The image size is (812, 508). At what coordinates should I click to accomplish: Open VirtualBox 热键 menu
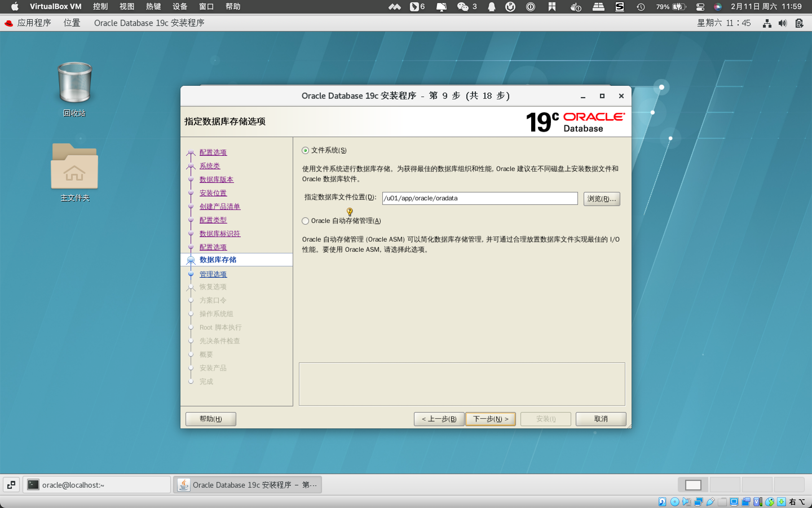[x=153, y=6]
